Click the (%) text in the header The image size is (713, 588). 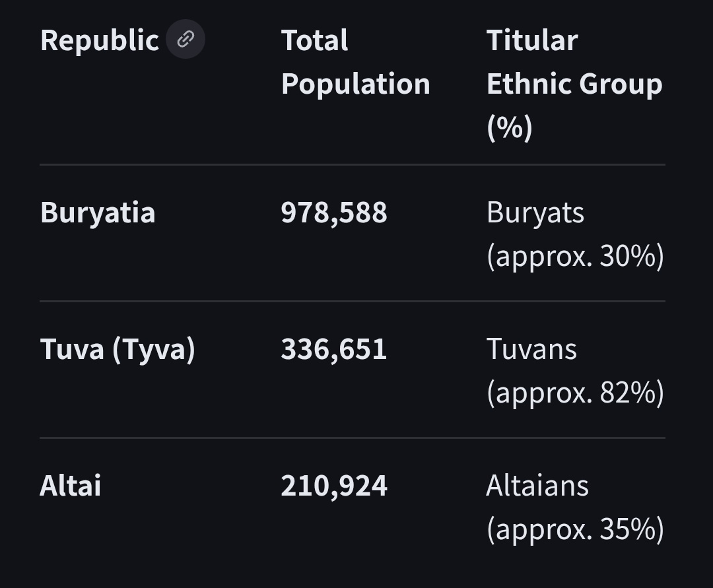pyautogui.click(x=509, y=127)
